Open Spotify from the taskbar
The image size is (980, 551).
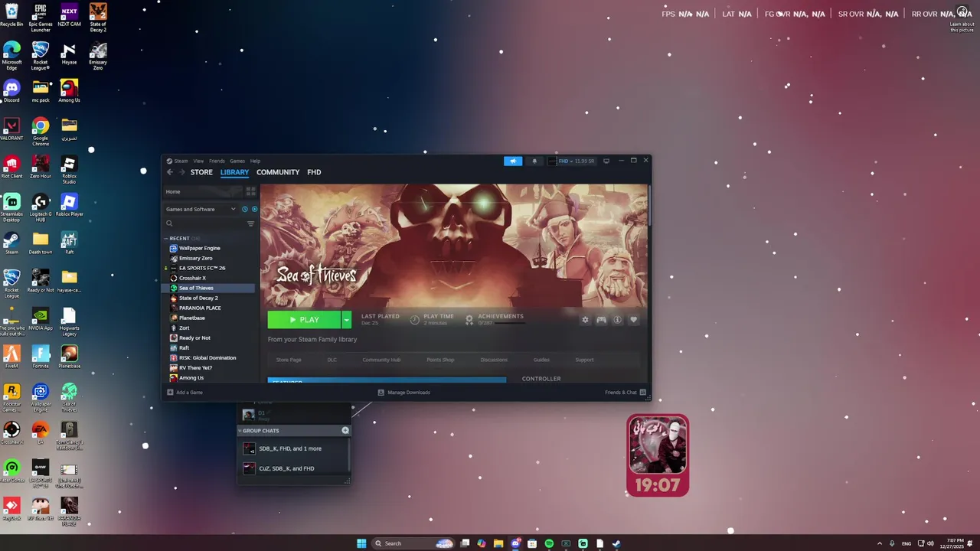point(549,543)
